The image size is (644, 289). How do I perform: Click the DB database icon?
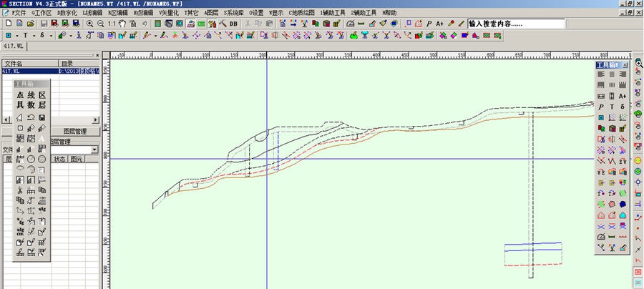[234, 24]
